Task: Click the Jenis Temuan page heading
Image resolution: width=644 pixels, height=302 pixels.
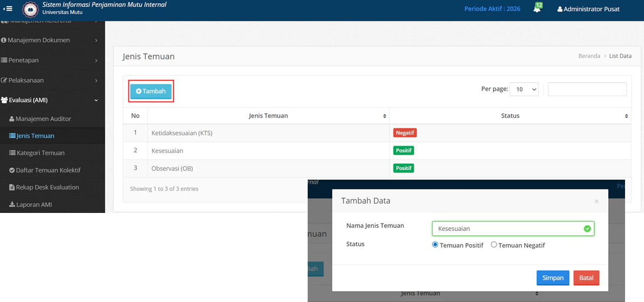Action: tap(148, 56)
